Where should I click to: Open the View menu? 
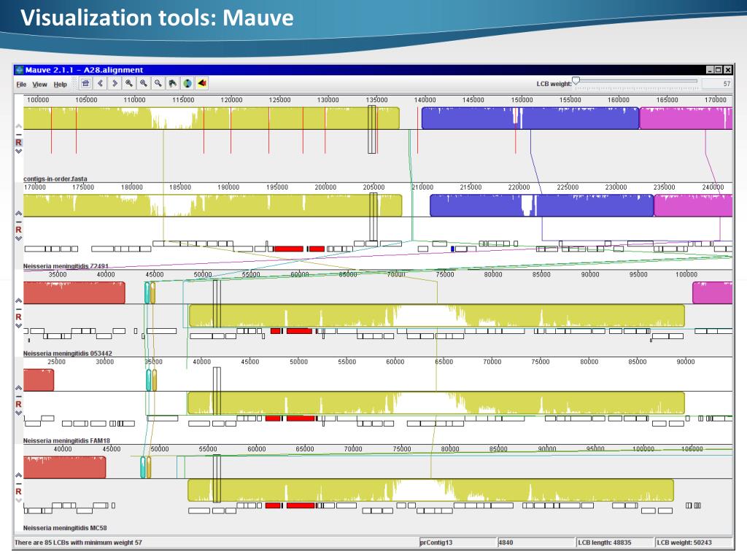click(x=39, y=85)
